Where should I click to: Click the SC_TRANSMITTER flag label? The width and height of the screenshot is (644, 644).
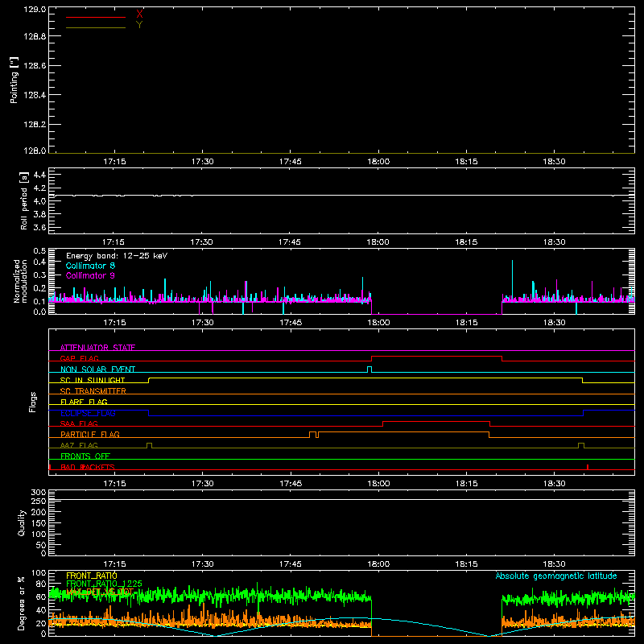[93, 391]
